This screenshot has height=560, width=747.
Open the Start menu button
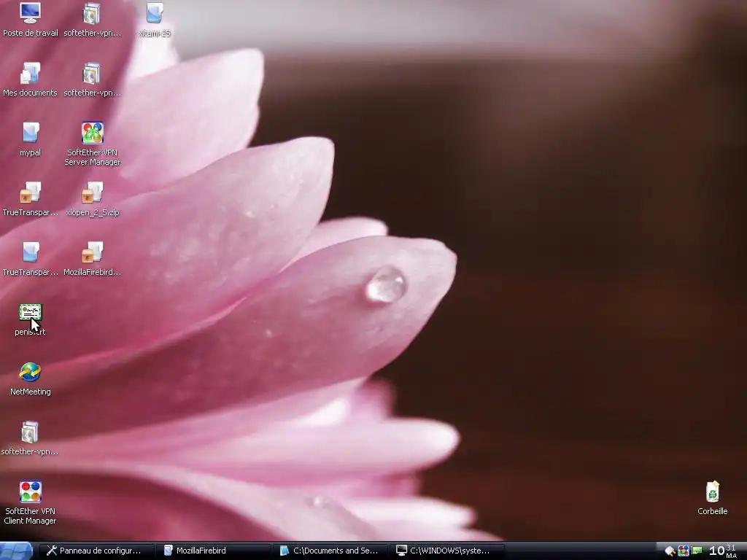click(x=16, y=551)
